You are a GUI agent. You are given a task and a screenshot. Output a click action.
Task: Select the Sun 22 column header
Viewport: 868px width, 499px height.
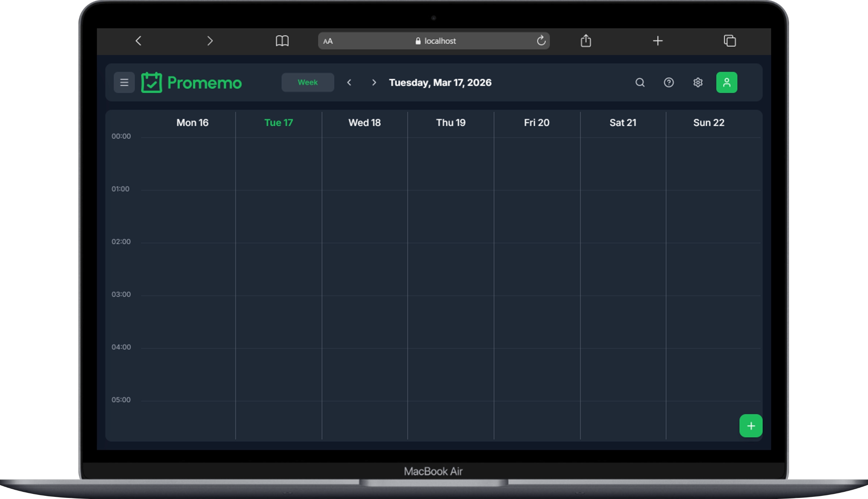709,123
